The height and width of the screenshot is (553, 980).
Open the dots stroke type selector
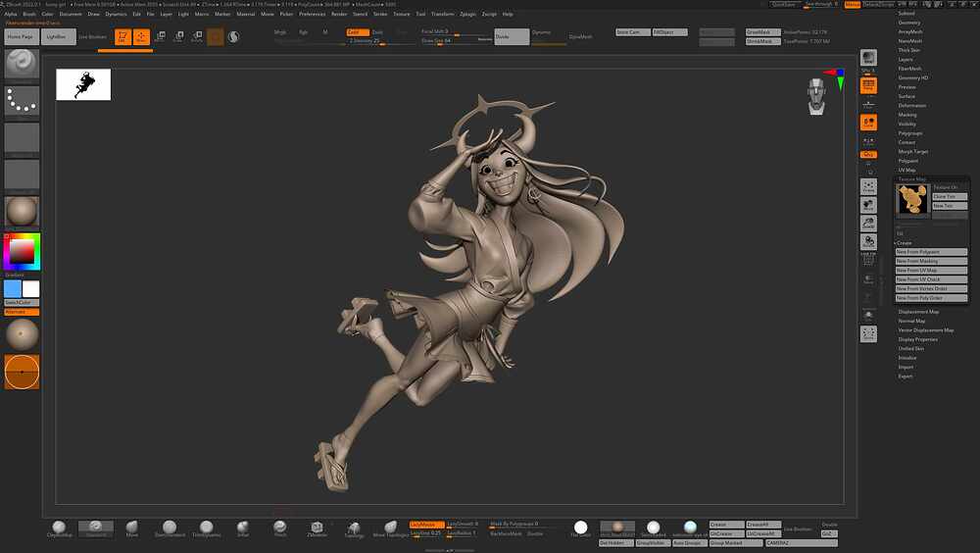click(22, 101)
